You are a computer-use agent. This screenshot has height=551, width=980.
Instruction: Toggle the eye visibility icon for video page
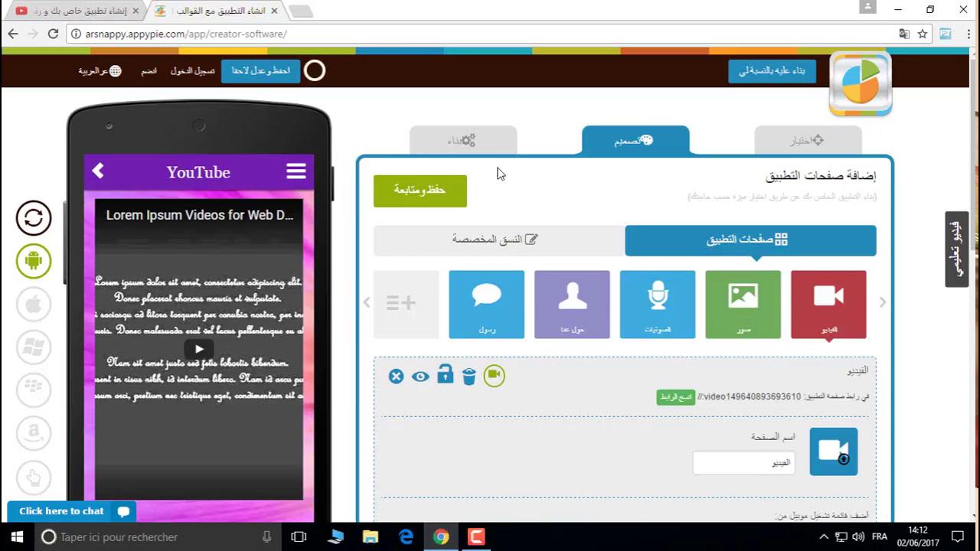pos(420,376)
